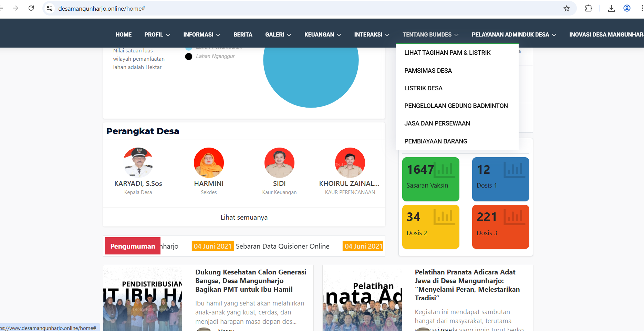The height and width of the screenshot is (331, 644).
Task: Open the browser extensions puzzle icon
Action: click(589, 8)
